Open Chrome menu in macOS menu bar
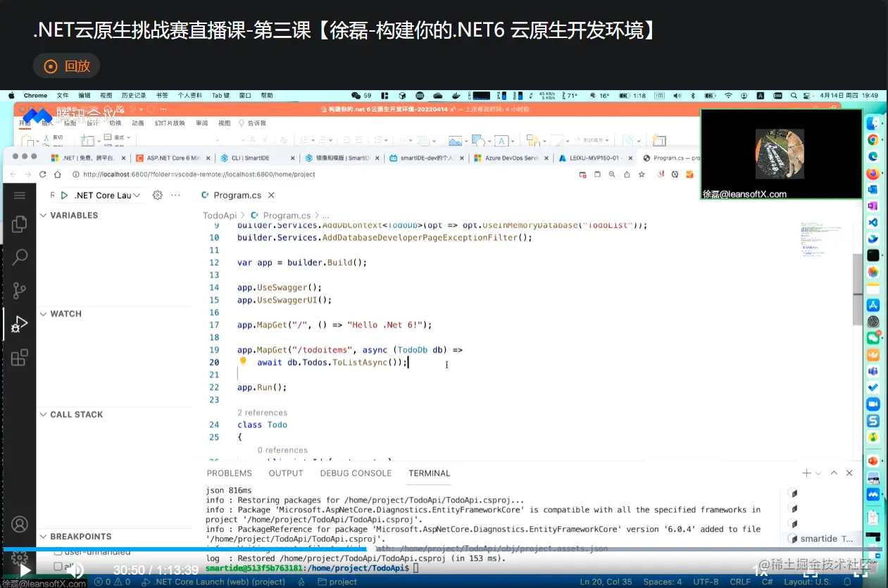 point(35,95)
